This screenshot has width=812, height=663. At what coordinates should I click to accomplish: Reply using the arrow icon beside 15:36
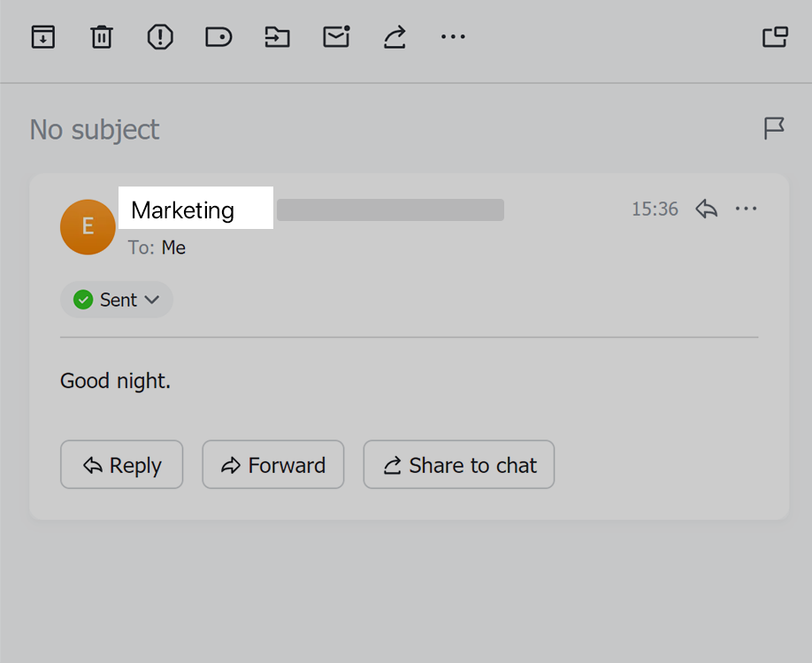click(x=706, y=209)
